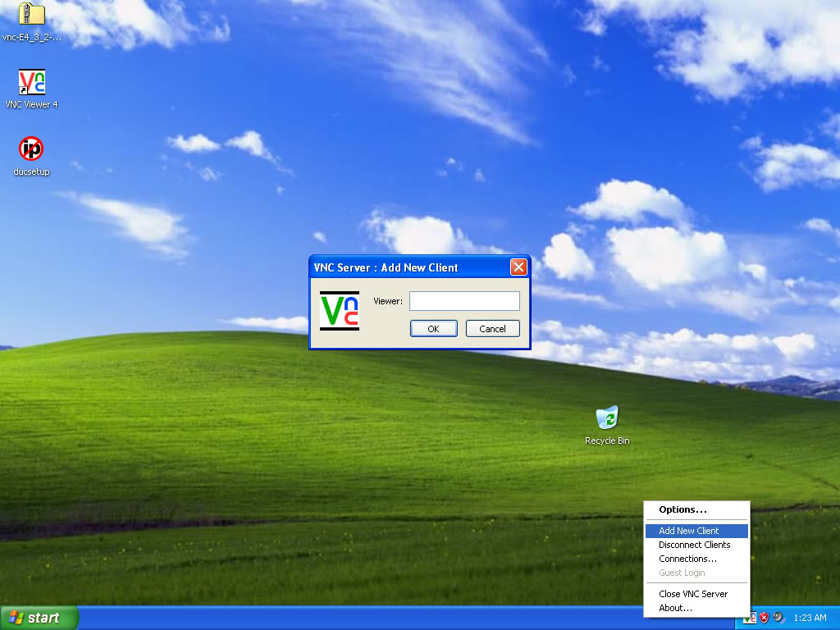840x630 pixels.
Task: Open Options... from the tray menu
Action: point(682,509)
